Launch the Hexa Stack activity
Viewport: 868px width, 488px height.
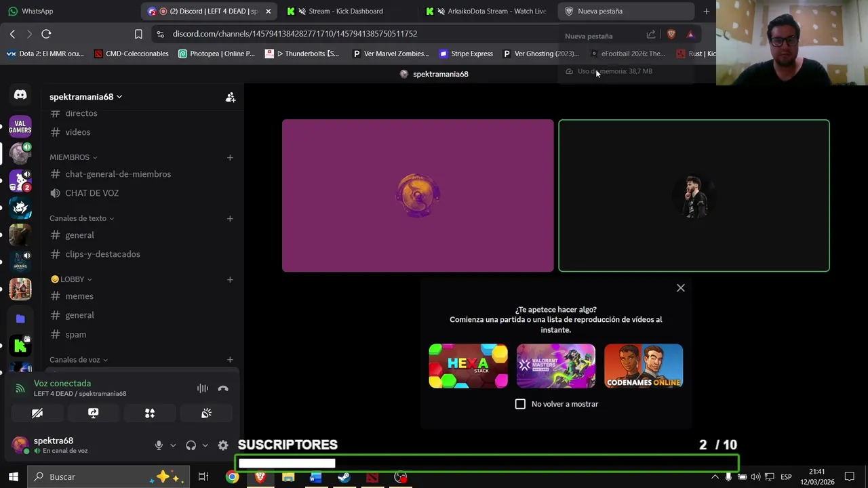(x=468, y=366)
